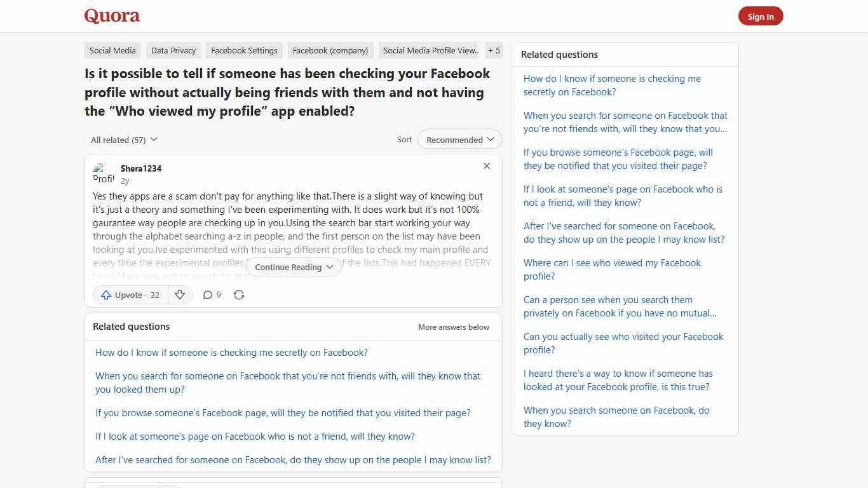The width and height of the screenshot is (868, 488).
Task: Click Shera1234's profile picture
Action: [104, 173]
